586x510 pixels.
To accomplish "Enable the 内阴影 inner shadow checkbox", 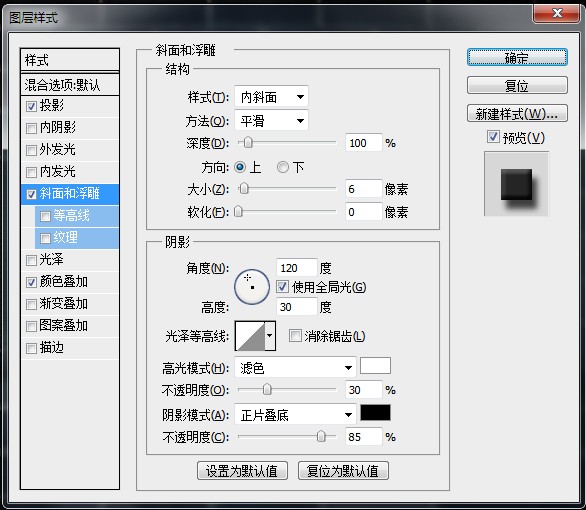I will coord(31,128).
